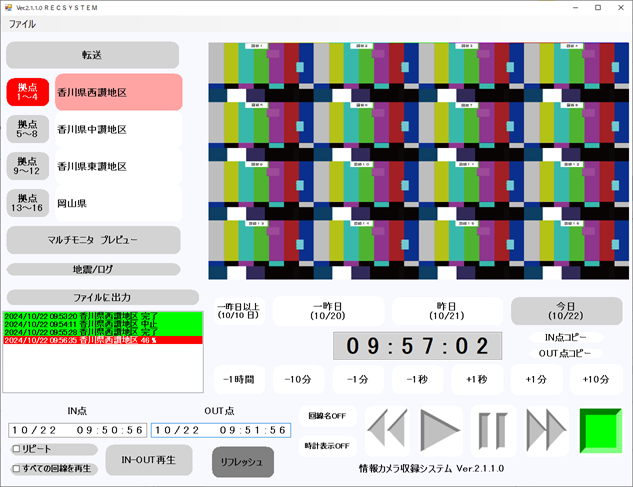Switch to 拠点 5~8 group
Viewport: 633px width, 487px height.
click(27, 129)
